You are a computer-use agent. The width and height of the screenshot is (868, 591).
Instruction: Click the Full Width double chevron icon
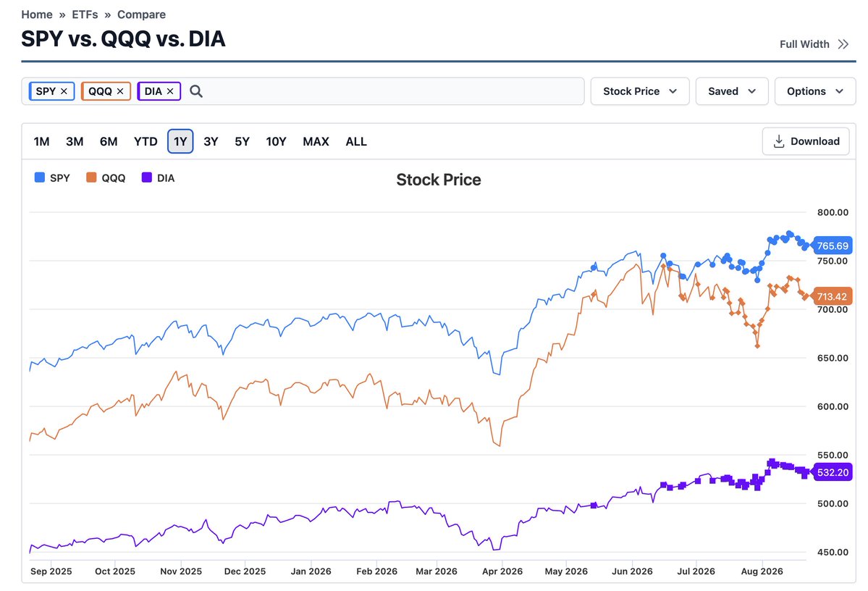(x=843, y=44)
